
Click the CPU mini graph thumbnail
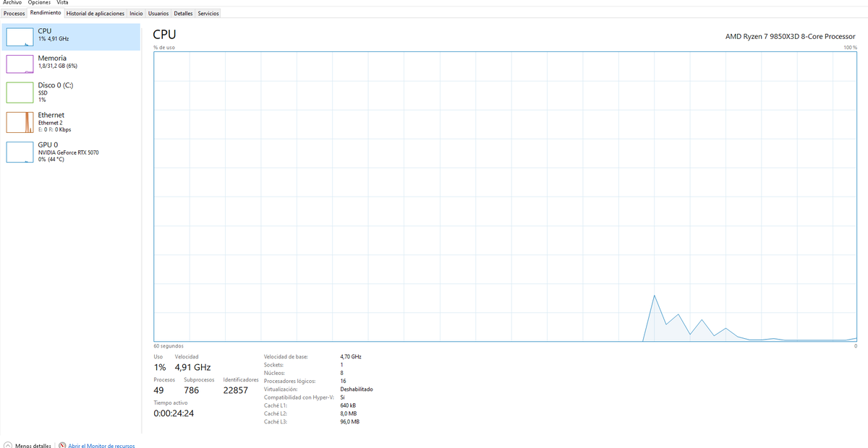(x=20, y=38)
